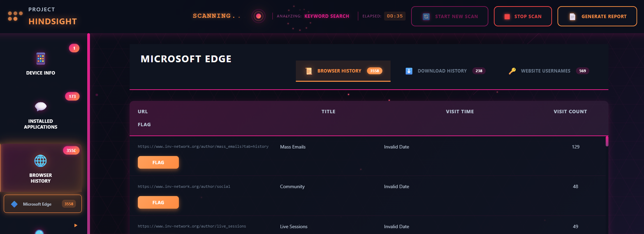Screen dimensions: 644x234
Task: Select the Browser History globe icon
Action: coord(40,161)
